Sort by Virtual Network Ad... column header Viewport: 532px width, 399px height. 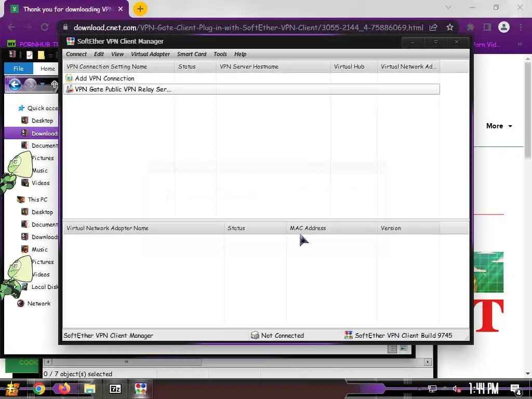pos(408,67)
